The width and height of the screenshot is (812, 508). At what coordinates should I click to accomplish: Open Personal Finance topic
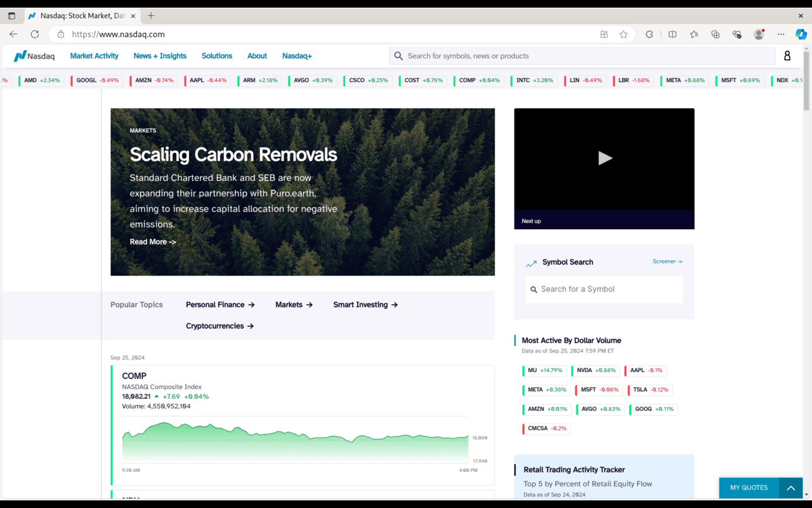coord(220,305)
